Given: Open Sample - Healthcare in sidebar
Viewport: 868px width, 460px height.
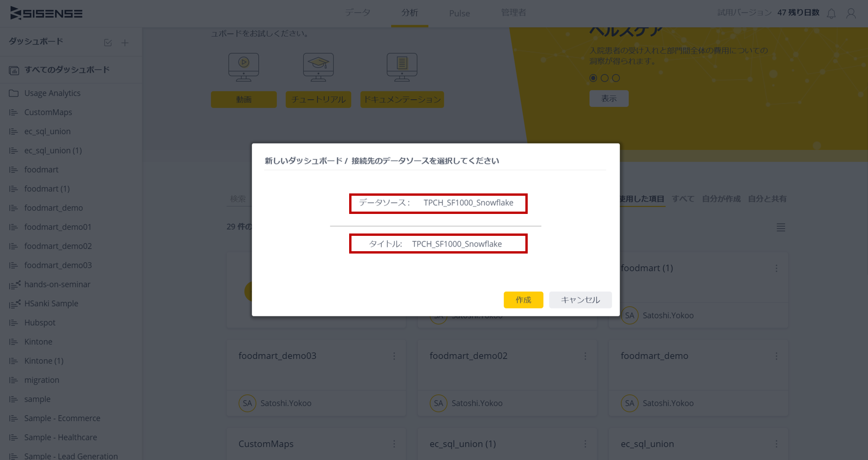Looking at the screenshot, I should tap(61, 437).
